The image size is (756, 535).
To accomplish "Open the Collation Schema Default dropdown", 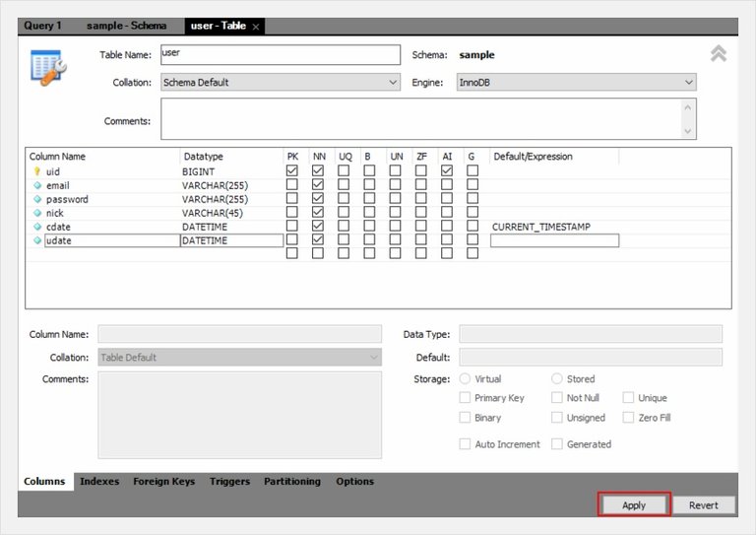I will (281, 83).
